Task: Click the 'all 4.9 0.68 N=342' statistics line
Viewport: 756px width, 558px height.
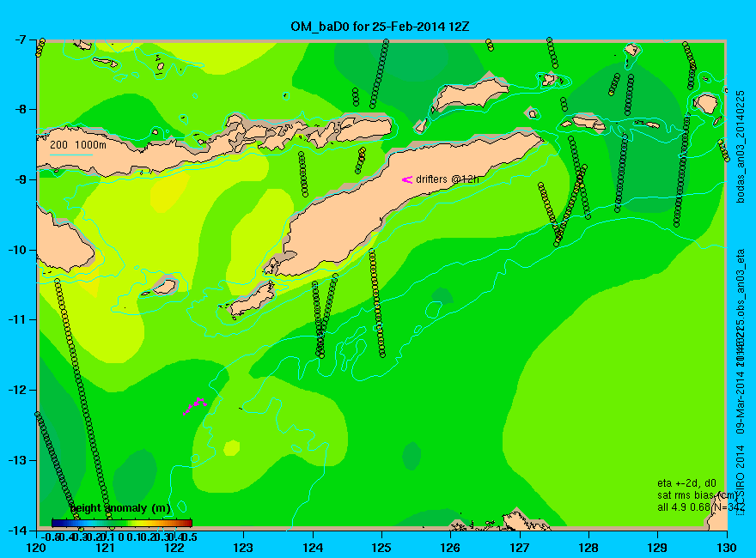Action: 701,507
